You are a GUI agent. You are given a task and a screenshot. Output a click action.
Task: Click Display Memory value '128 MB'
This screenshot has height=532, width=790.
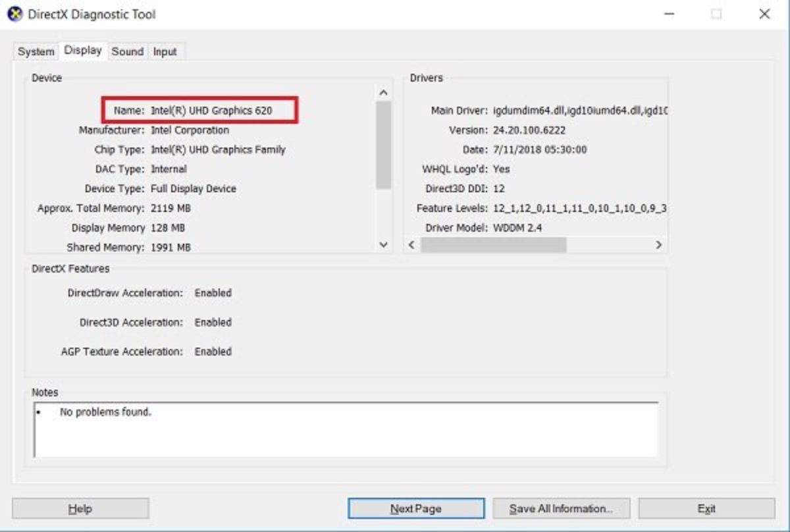(x=168, y=228)
